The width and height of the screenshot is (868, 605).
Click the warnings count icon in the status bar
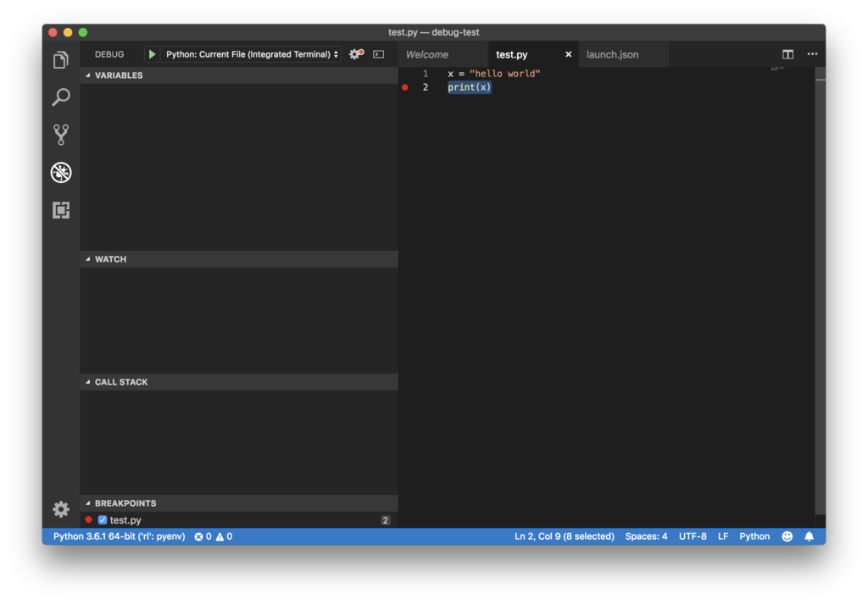point(220,536)
